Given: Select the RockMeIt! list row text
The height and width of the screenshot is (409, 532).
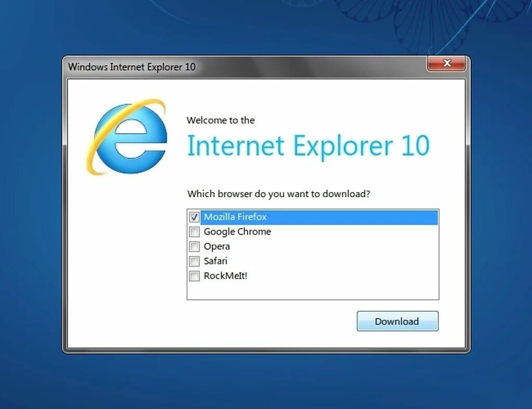Looking at the screenshot, I should coord(225,276).
